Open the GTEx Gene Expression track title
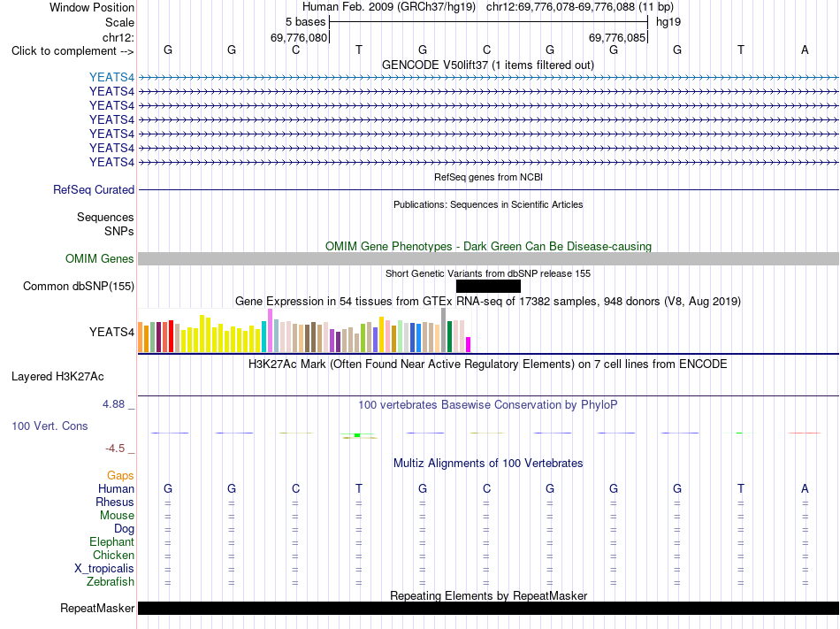The image size is (840, 629). [x=488, y=301]
